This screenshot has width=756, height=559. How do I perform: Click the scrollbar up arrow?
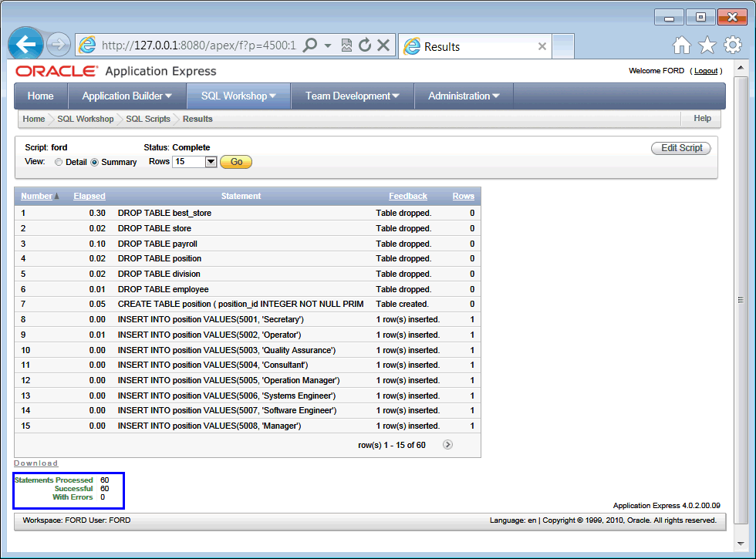pyautogui.click(x=741, y=68)
